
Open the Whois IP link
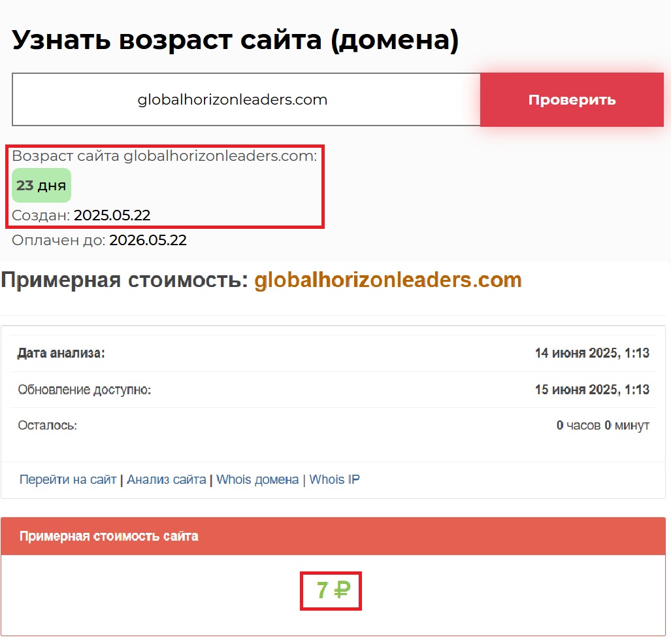point(335,479)
